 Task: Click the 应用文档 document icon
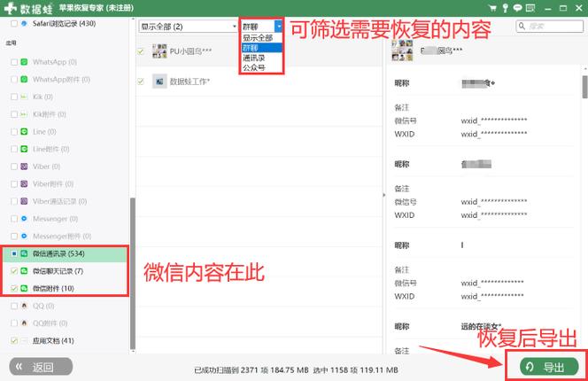pyautogui.click(x=24, y=341)
